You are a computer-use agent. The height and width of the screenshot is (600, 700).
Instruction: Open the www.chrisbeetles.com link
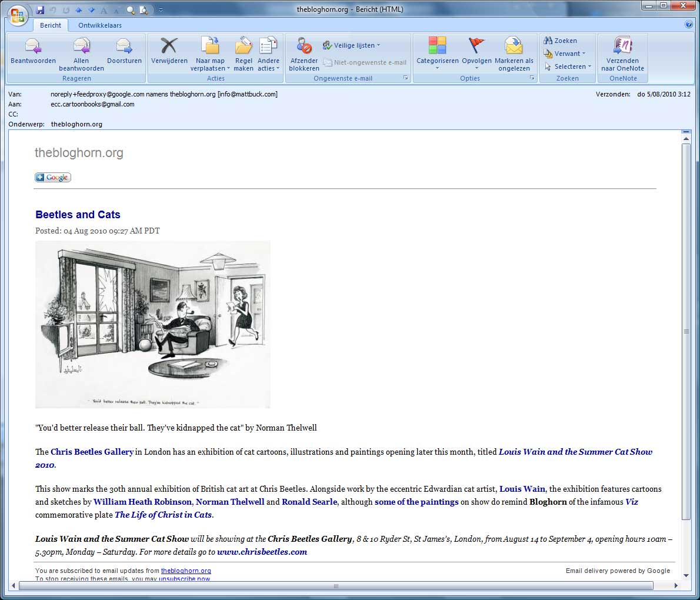[x=262, y=552]
